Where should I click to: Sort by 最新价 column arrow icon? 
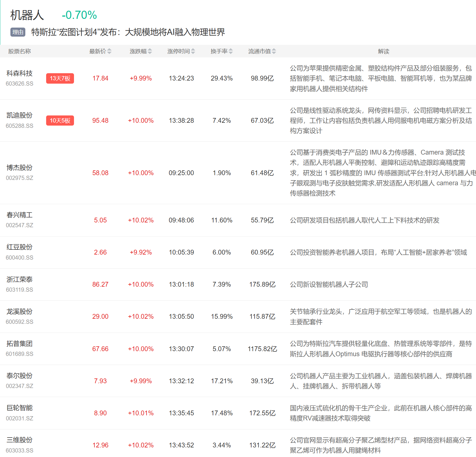[109, 51]
